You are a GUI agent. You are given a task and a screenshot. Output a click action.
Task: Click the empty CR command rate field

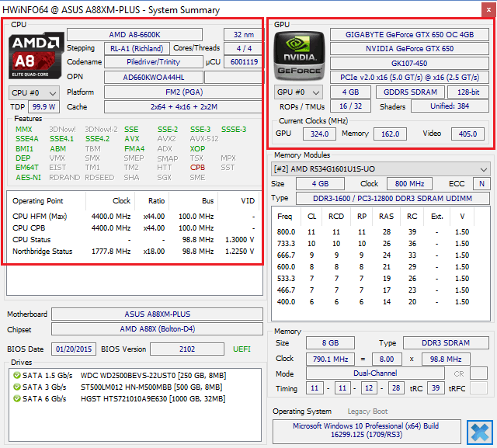[478, 373]
